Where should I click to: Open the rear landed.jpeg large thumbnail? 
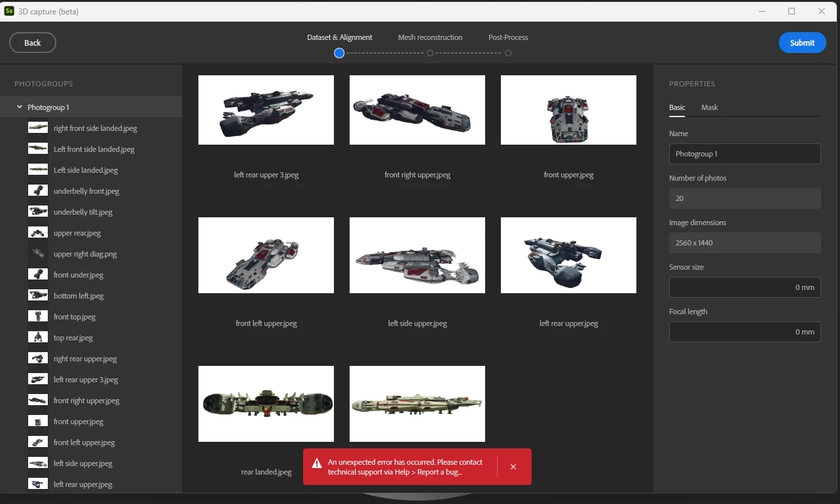click(266, 404)
